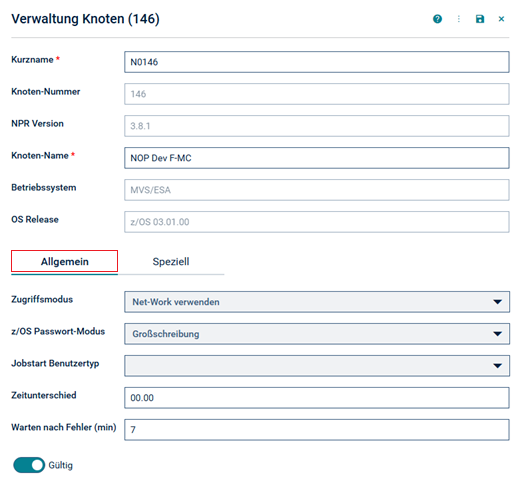The height and width of the screenshot is (499, 522).
Task: Open the z/OS Passwort-Modus dropdown
Action: [317, 334]
